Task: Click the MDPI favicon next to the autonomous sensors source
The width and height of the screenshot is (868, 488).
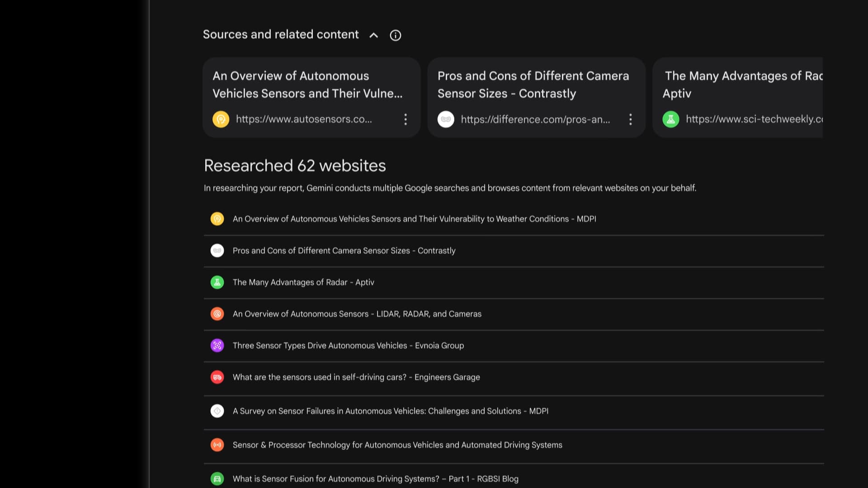Action: [x=217, y=219]
